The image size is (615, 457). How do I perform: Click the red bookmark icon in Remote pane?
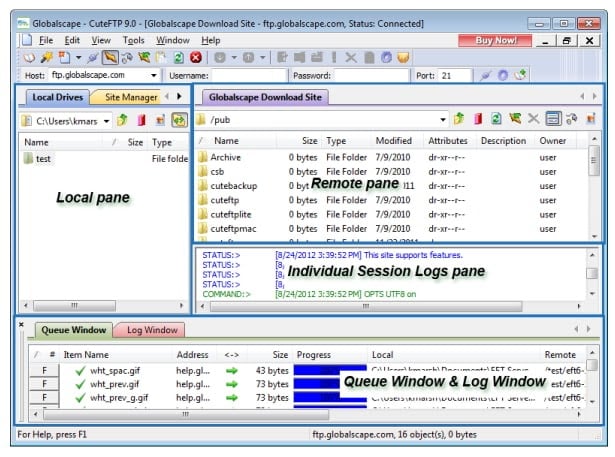coord(478,118)
